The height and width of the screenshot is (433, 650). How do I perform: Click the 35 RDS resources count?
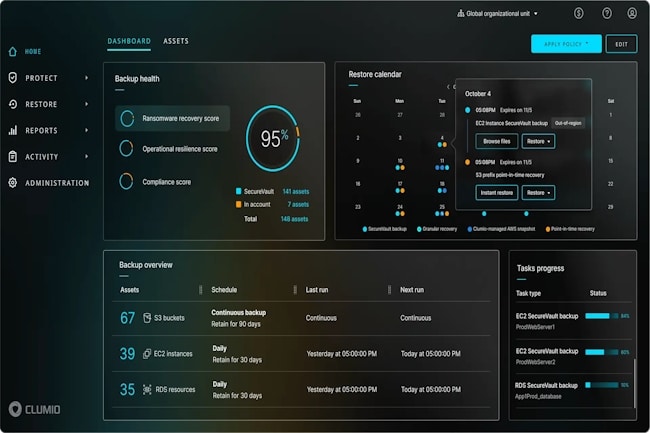[127, 389]
